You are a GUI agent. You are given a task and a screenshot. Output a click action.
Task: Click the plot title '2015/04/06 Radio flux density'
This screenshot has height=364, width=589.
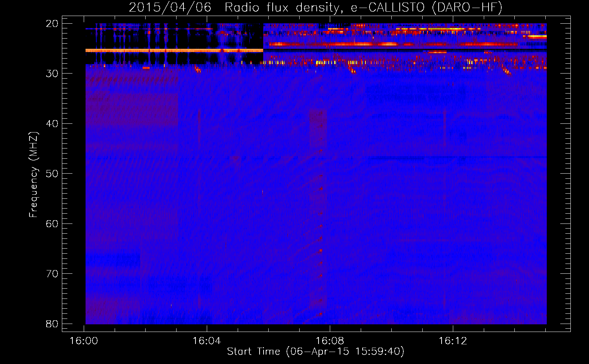click(316, 7)
